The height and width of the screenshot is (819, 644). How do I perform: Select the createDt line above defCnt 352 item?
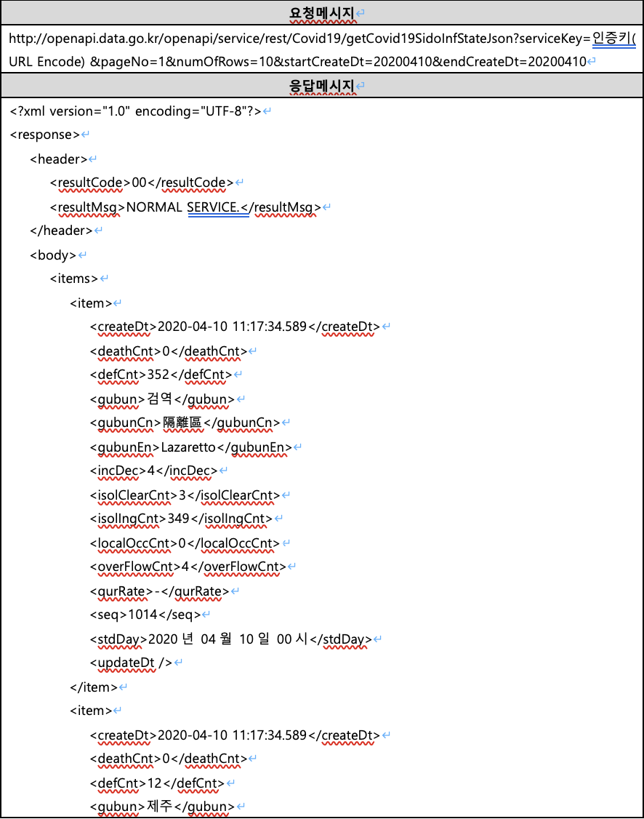coord(235,327)
